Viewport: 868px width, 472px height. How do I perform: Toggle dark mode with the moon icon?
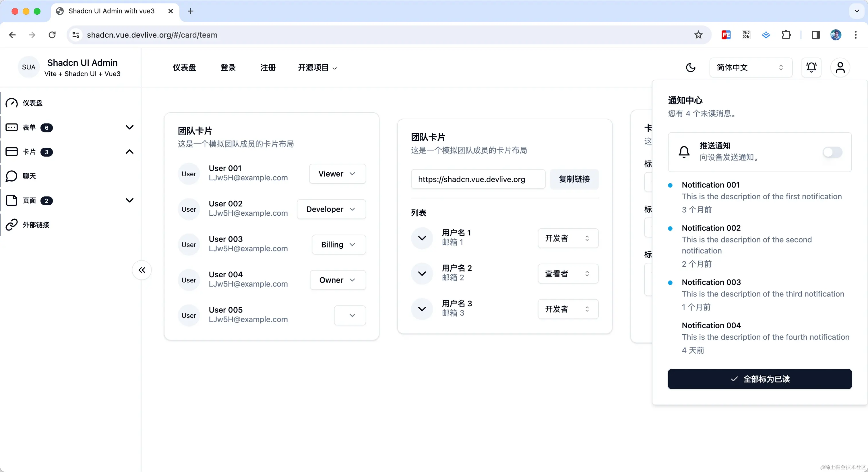[691, 67]
